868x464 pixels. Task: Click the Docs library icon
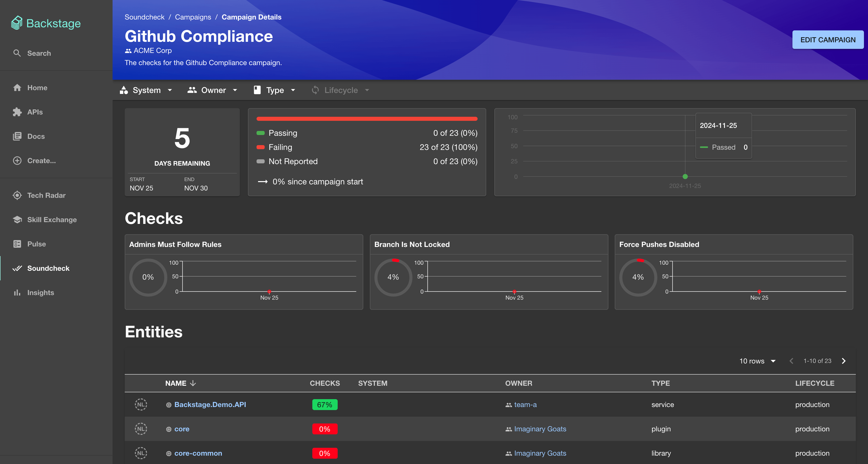(17, 136)
